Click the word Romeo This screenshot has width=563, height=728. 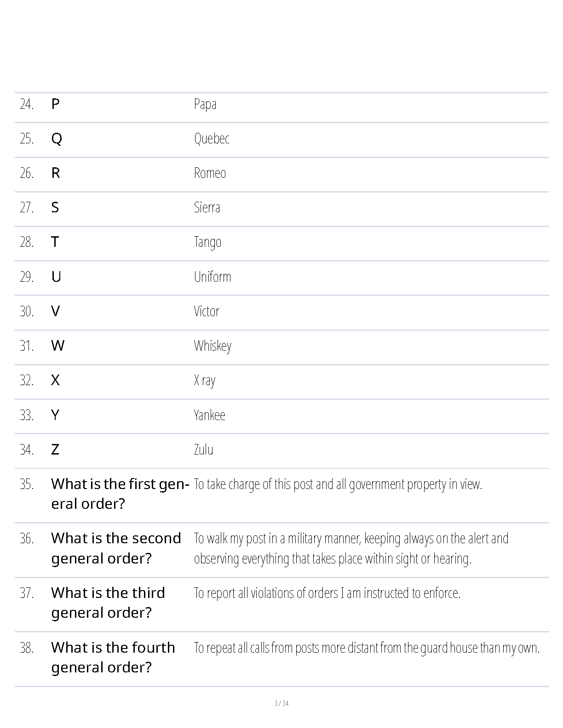[x=210, y=173]
